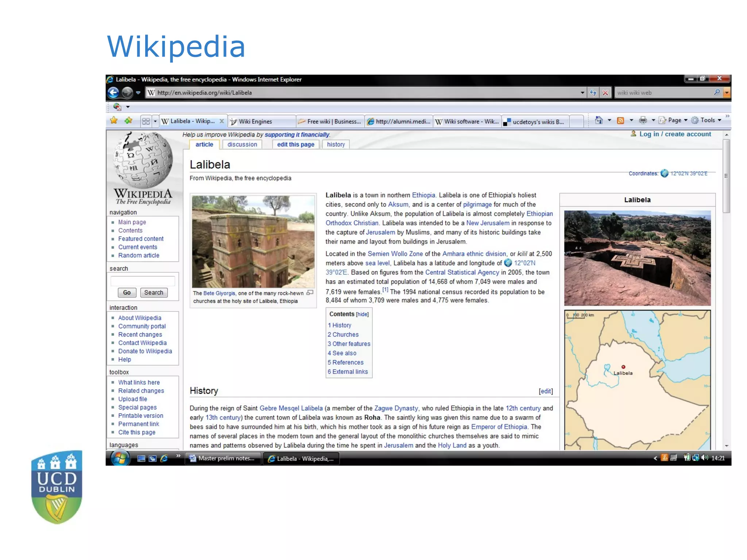This screenshot has height=560, width=747.
Task: Click the page vertical scrollbar thumb
Action: tap(726, 176)
